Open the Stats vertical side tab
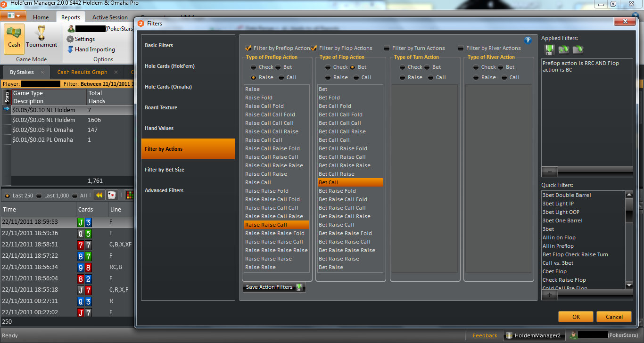 pos(7,97)
